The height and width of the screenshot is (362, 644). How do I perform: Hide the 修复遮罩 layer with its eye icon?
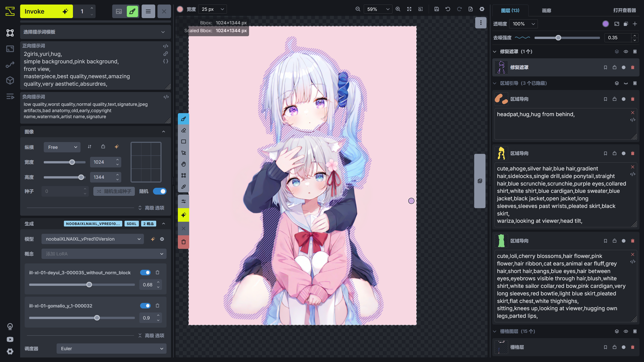626,51
